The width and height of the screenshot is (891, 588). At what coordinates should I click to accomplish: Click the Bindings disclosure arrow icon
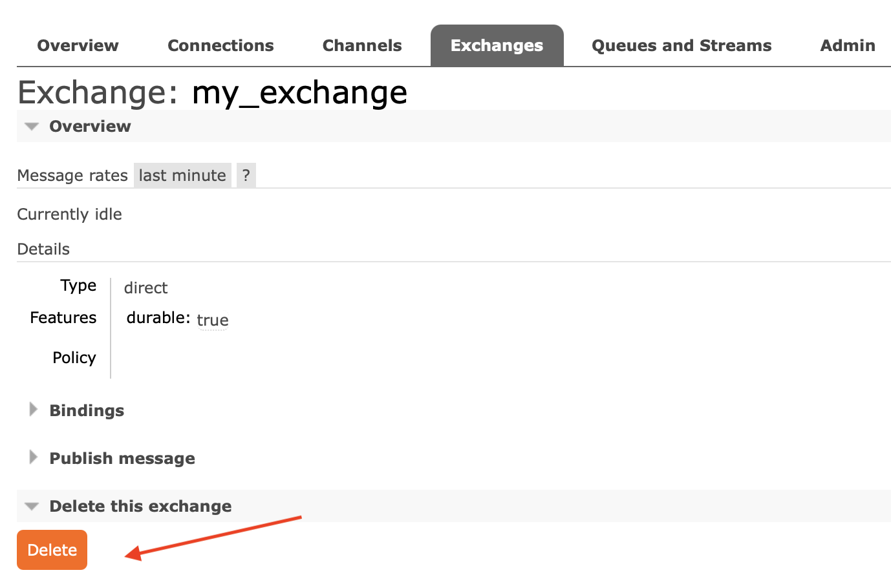(34, 408)
